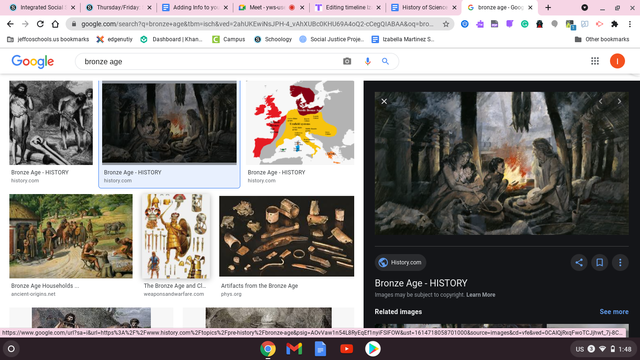
Task: Switch to the Adding Info to you tab
Action: click(195, 7)
